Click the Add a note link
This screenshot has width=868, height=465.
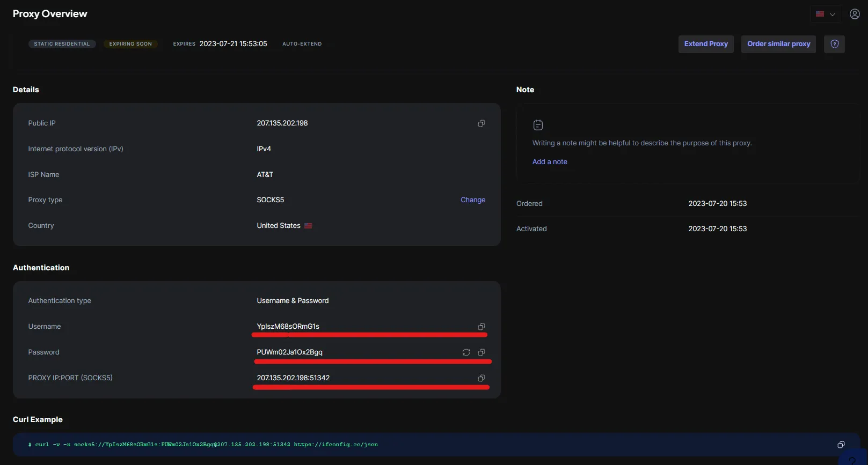pyautogui.click(x=550, y=162)
